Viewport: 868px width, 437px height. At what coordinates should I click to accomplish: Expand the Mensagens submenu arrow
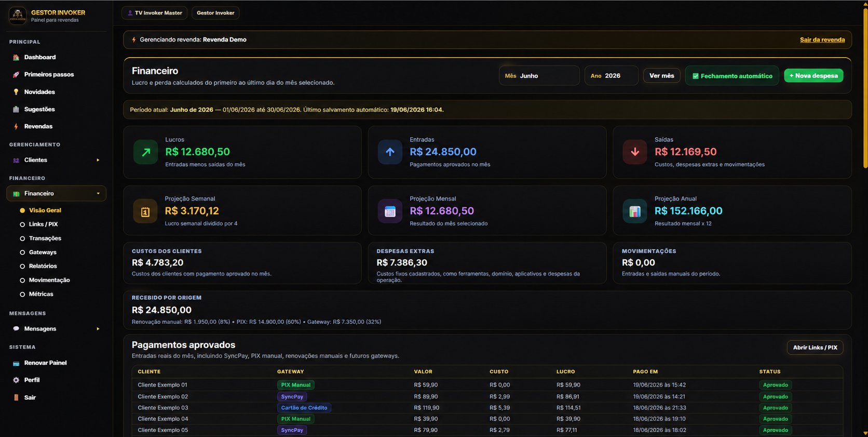[x=98, y=329]
